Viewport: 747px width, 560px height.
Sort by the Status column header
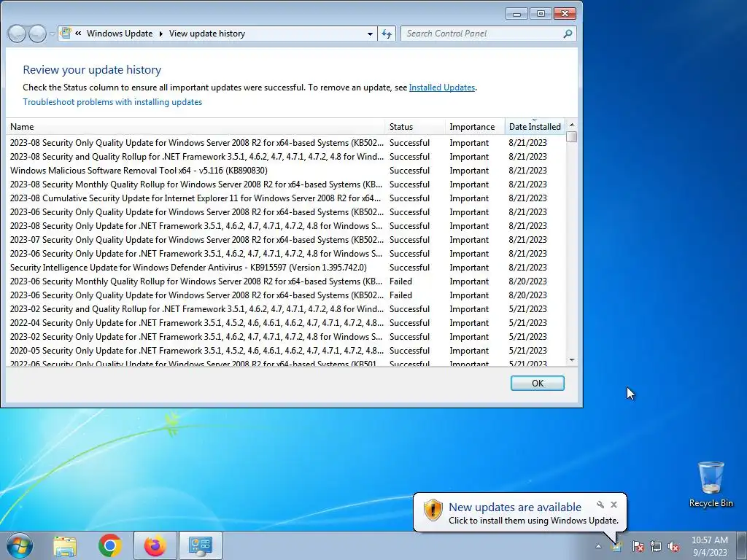click(x=415, y=127)
